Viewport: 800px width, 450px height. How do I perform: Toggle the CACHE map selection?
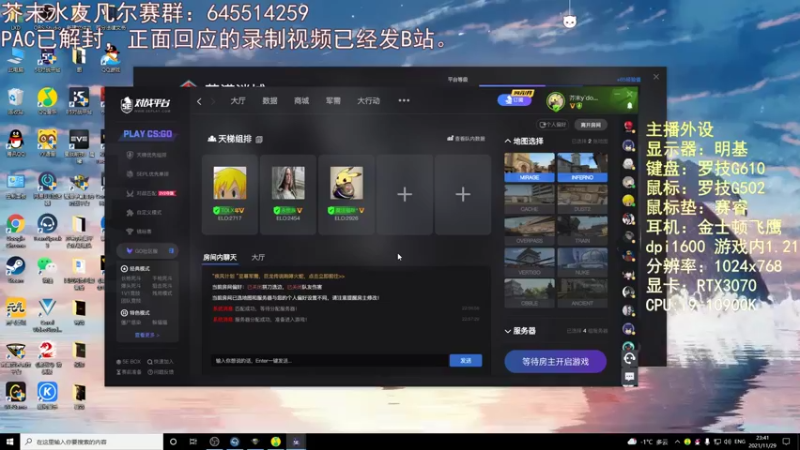click(529, 199)
